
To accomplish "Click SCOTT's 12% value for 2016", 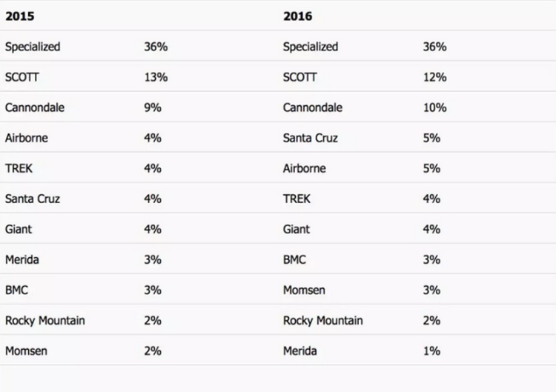I will [x=434, y=77].
